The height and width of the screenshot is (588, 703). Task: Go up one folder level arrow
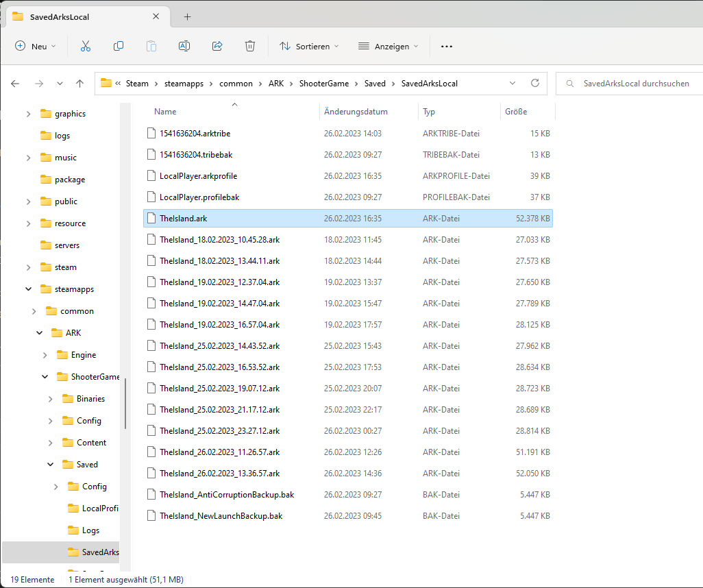79,84
